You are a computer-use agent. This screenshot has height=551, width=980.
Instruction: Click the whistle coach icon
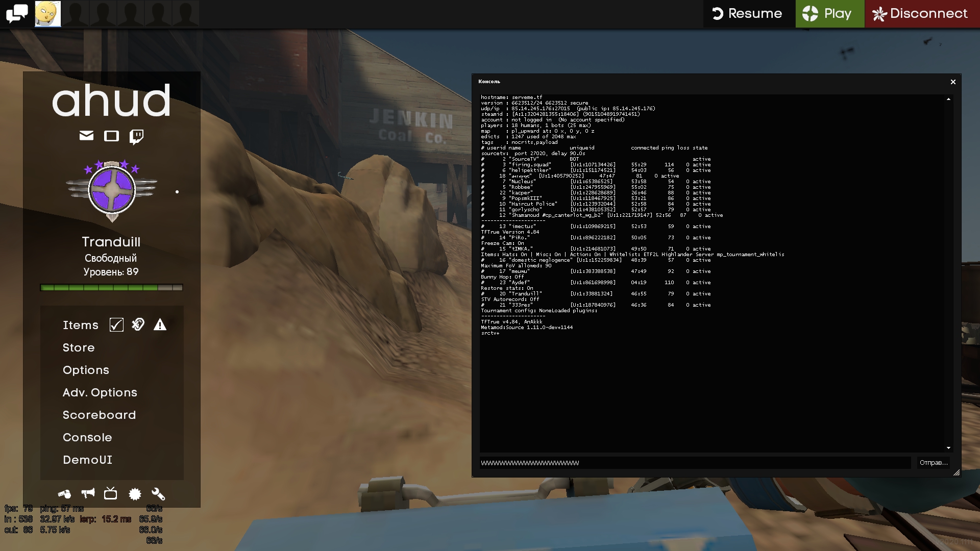tap(64, 494)
